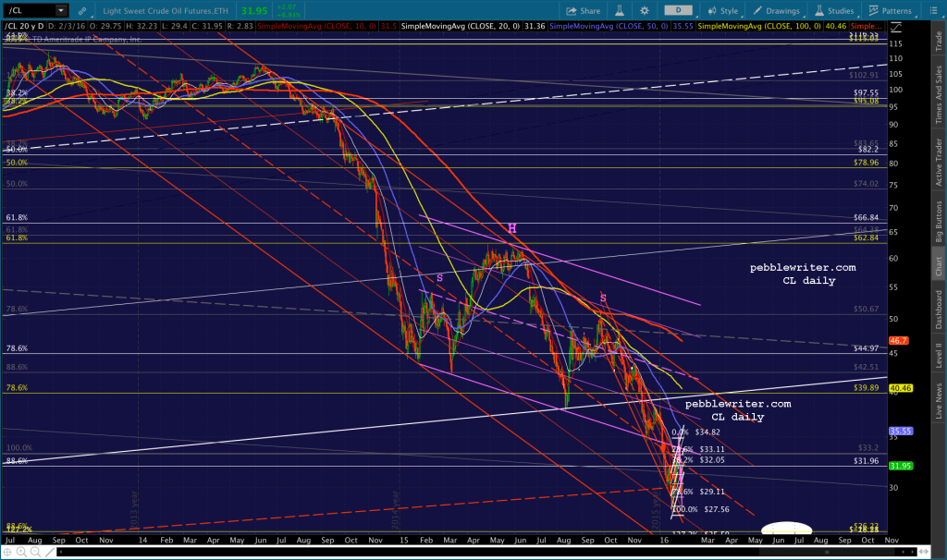Open the Studies menu

point(834,11)
